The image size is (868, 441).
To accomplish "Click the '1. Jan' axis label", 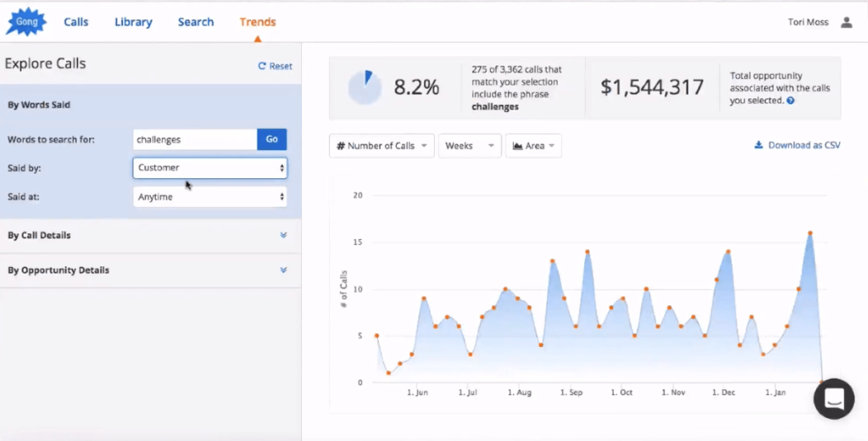I will [x=775, y=393].
